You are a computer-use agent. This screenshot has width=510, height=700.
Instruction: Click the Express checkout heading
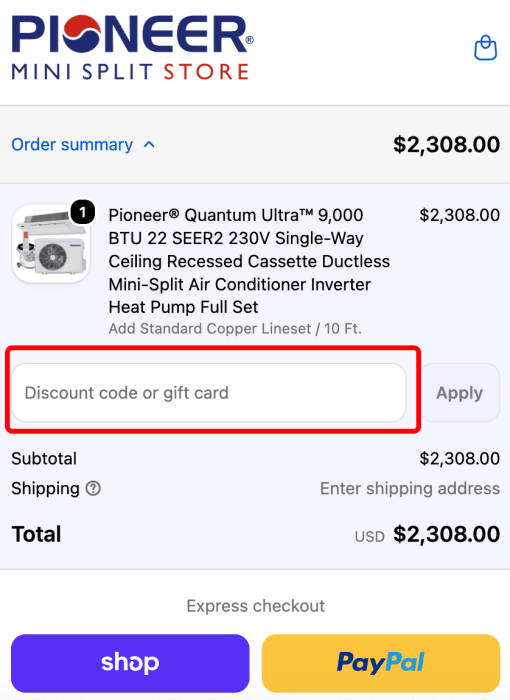tap(255, 606)
